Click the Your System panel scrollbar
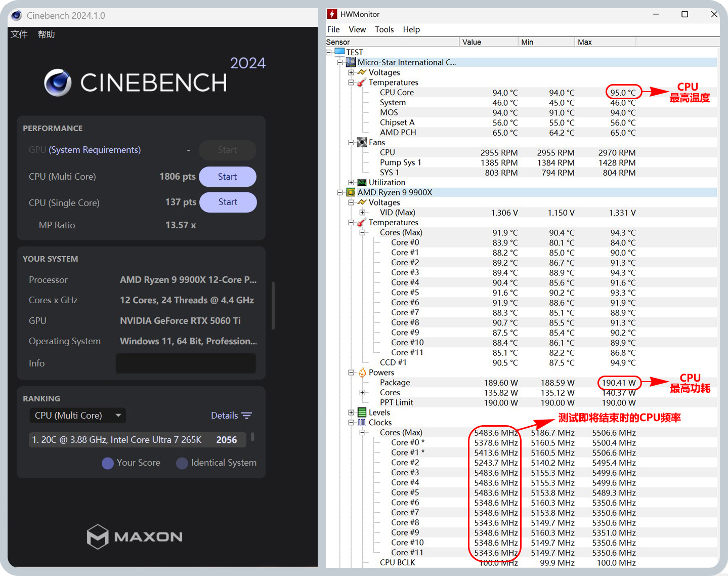 [273, 306]
